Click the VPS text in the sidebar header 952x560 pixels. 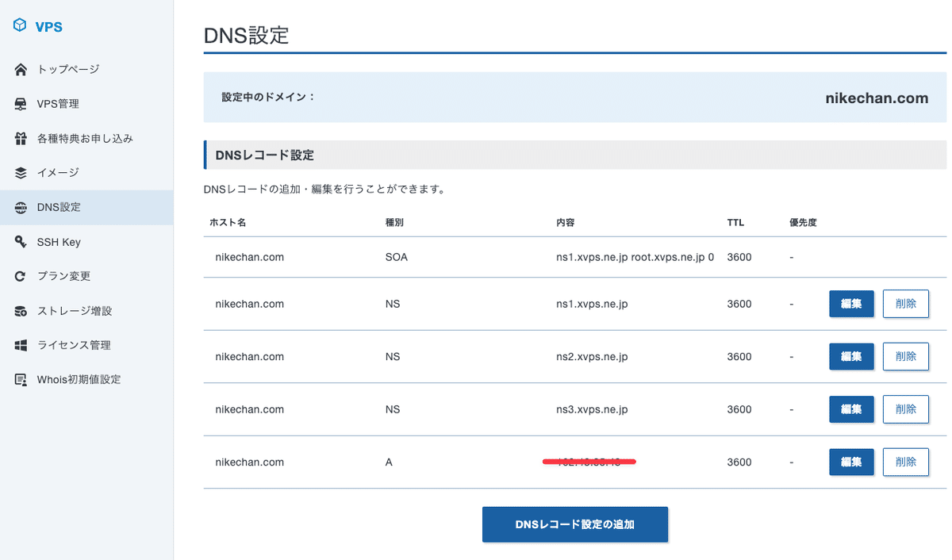48,26
